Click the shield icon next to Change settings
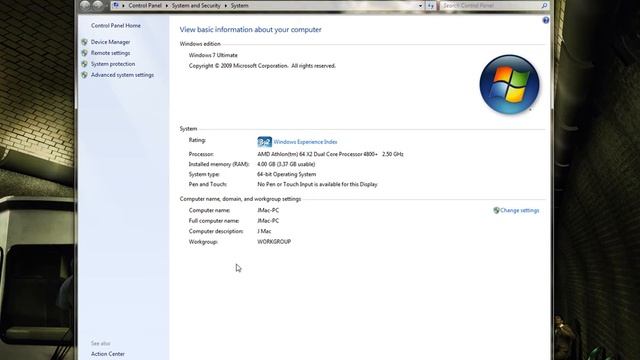Viewport: 640px width, 360px height. (496, 210)
